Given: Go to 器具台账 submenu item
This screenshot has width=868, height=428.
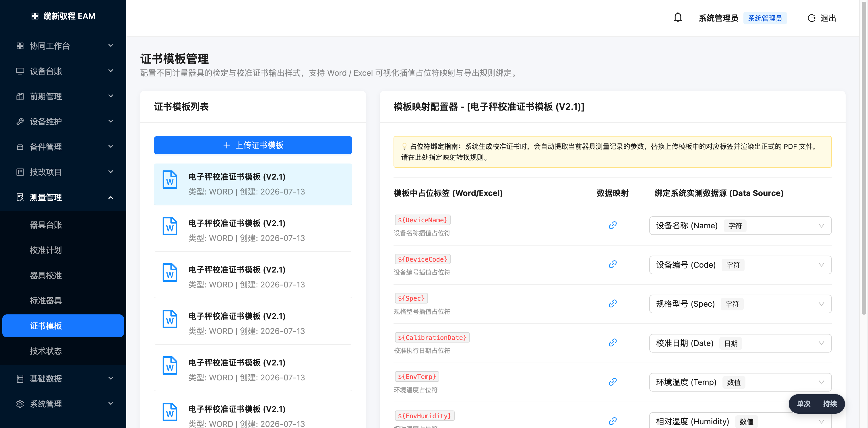Looking at the screenshot, I should pyautogui.click(x=63, y=225).
